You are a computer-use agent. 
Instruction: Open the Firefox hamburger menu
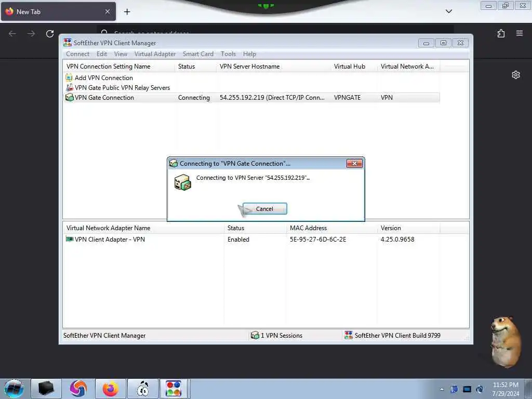pos(520,33)
